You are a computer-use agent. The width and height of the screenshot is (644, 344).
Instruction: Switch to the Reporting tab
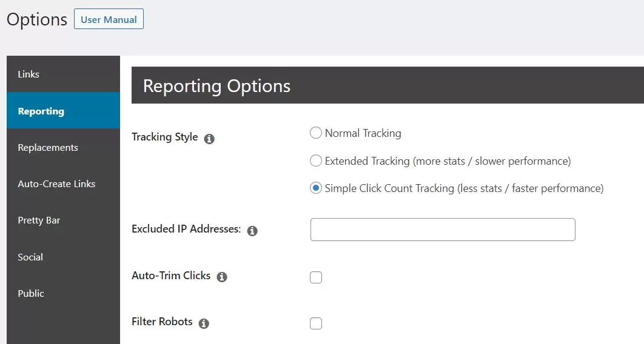(63, 111)
